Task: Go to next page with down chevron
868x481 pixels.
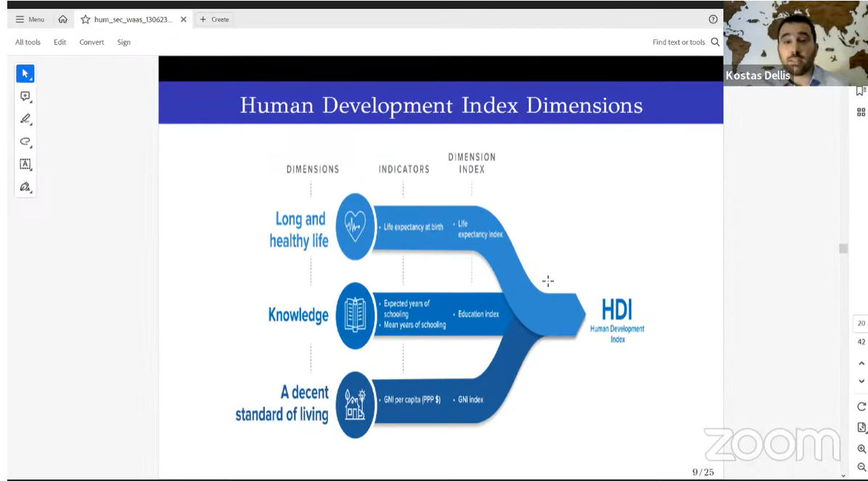Action: (861, 381)
